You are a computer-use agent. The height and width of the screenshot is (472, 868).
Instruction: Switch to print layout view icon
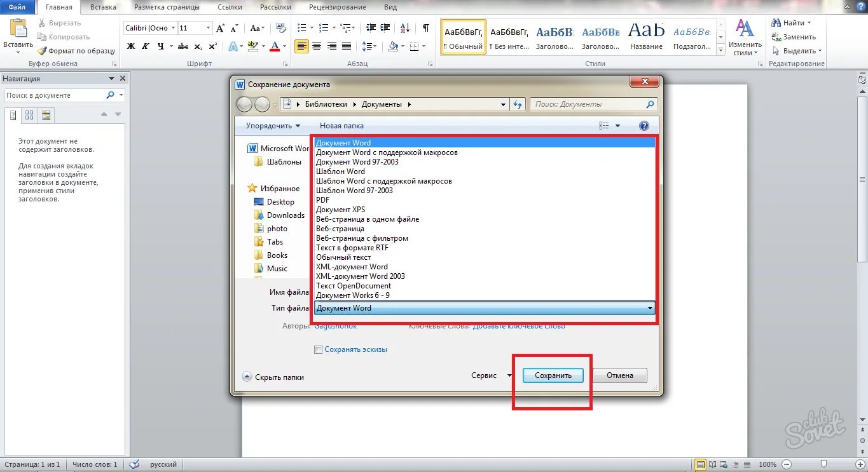point(700,464)
